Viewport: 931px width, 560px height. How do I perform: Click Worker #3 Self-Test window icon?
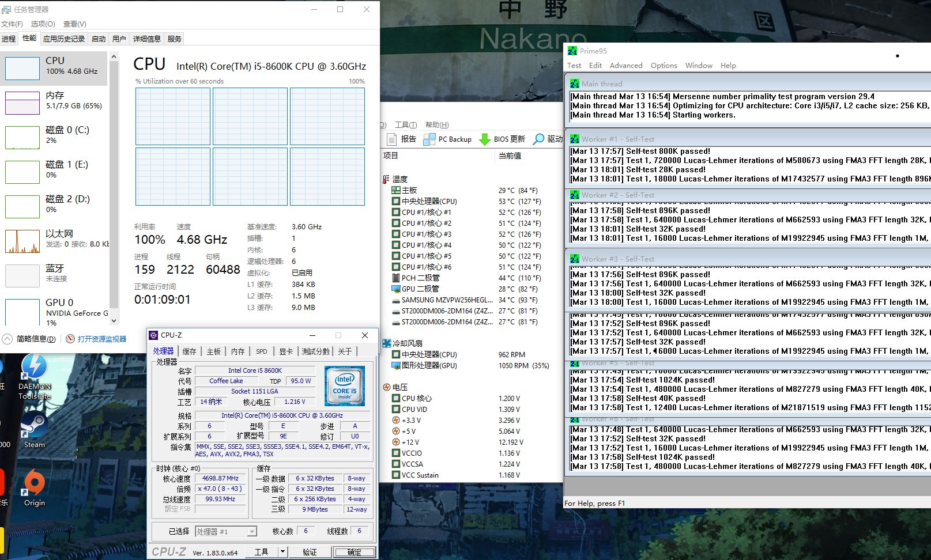(574, 259)
